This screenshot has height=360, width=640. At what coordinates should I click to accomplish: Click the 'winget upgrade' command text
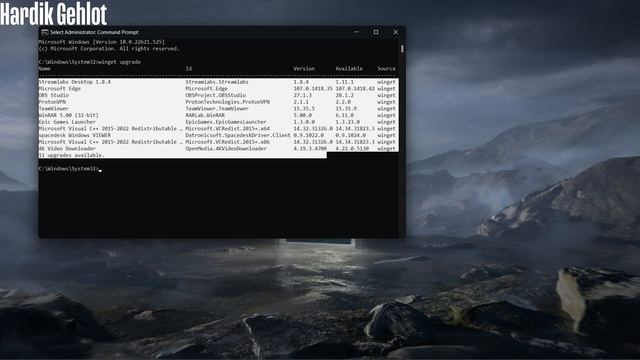[x=120, y=62]
